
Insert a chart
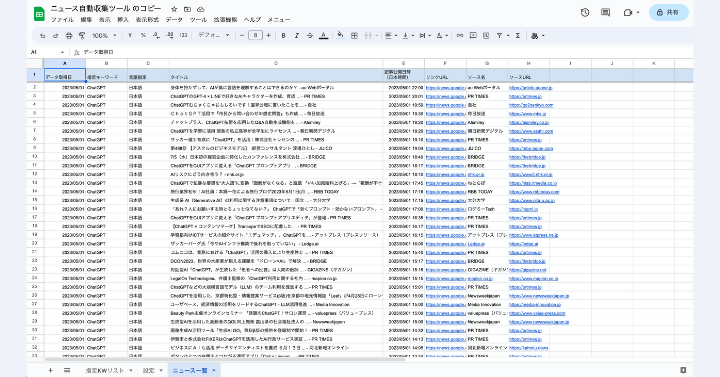coord(486,35)
